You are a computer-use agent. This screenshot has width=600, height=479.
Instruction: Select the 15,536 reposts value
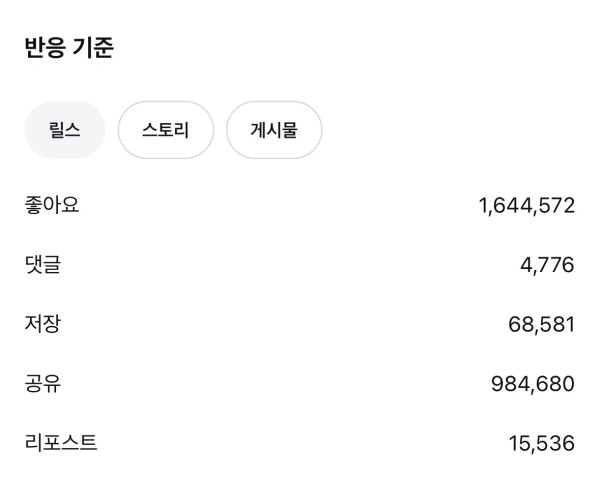click(541, 443)
